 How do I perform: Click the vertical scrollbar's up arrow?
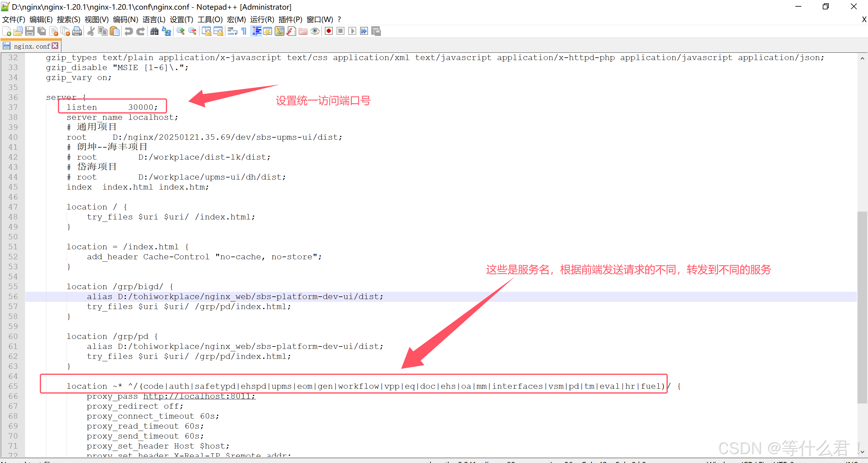click(862, 58)
